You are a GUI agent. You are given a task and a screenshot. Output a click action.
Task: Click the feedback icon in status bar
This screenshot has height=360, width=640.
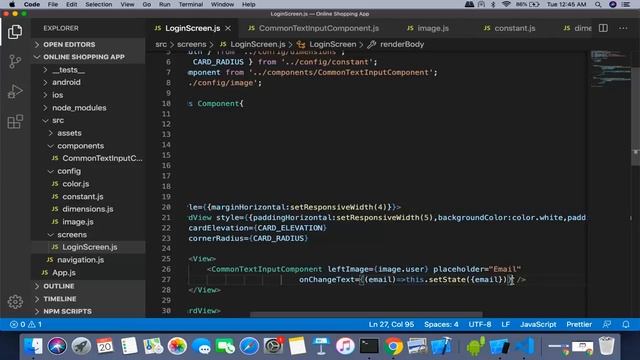point(607,324)
